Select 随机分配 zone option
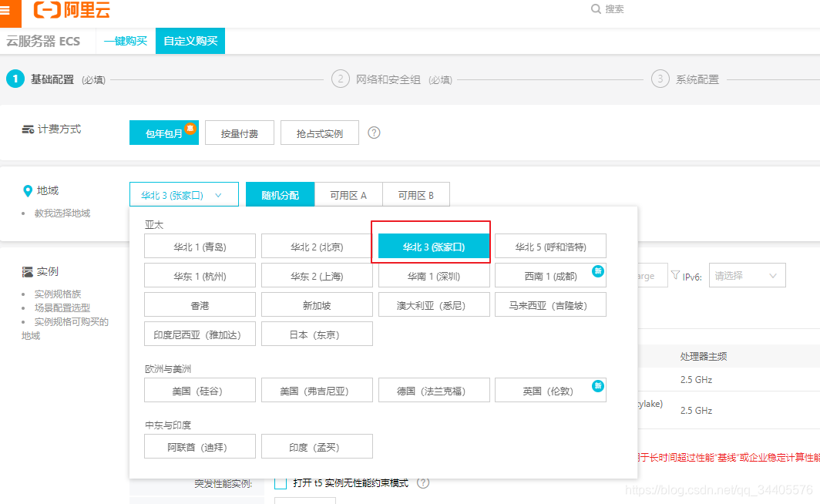The height and width of the screenshot is (504, 820). [281, 195]
